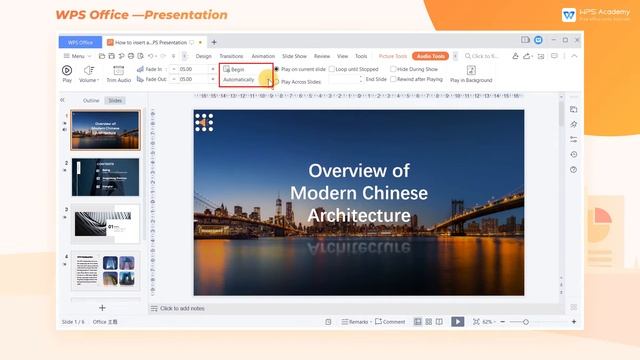Image resolution: width=640 pixels, height=360 pixels.
Task: Open a new document tab with plus
Action: 214,42
